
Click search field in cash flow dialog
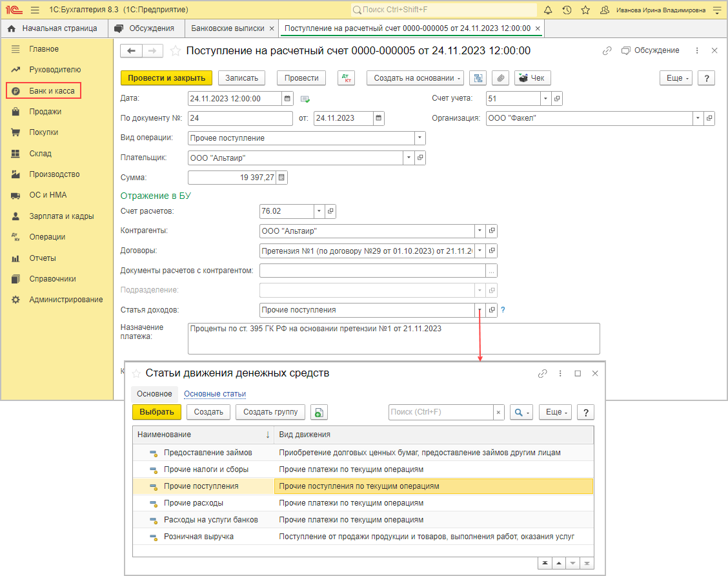[441, 412]
